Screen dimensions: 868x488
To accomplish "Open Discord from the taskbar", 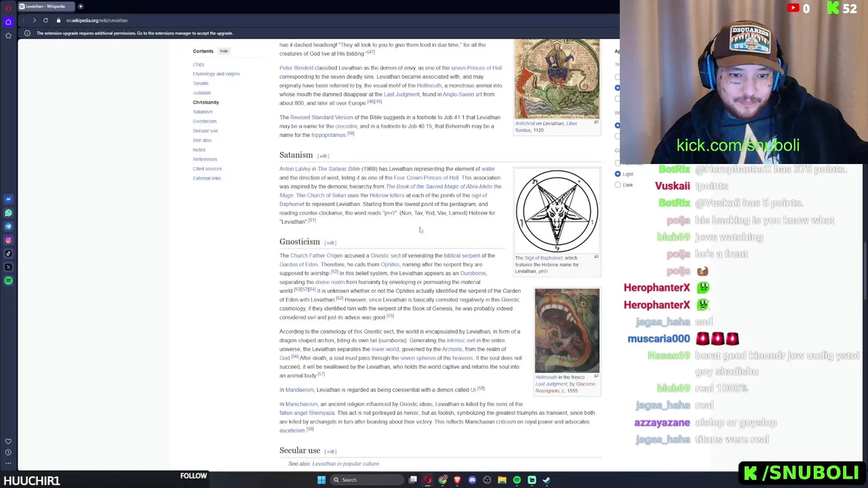I will 472,480.
